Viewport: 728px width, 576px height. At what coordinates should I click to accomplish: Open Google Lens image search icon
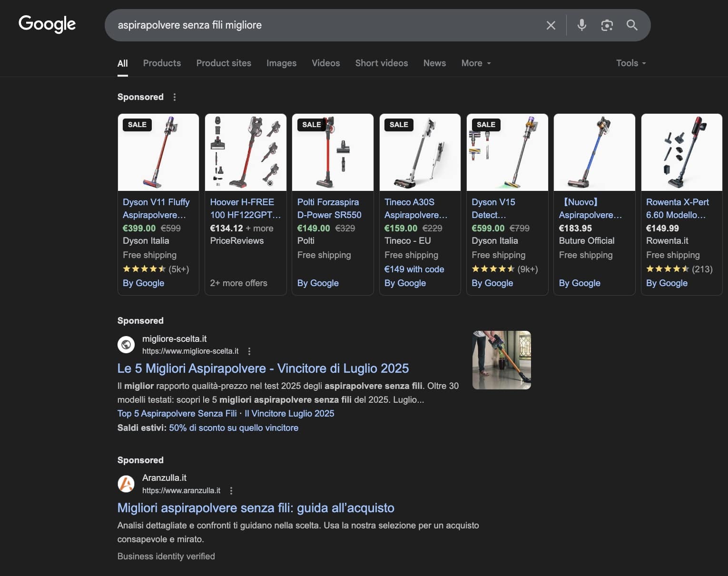pyautogui.click(x=607, y=25)
